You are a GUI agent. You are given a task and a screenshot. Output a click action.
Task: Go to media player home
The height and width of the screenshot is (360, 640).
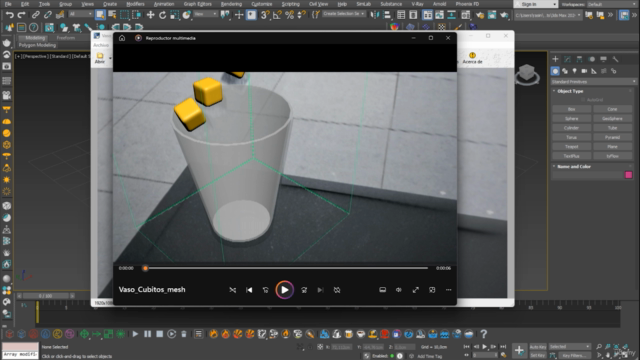tap(122, 38)
